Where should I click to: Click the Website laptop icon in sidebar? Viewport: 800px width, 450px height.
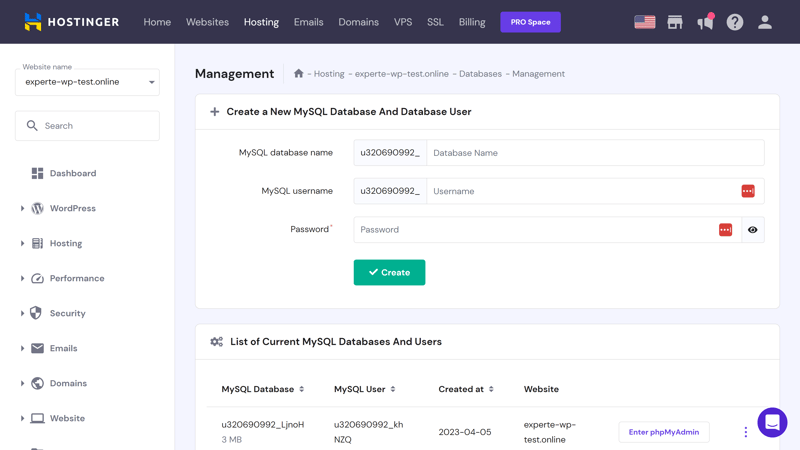37,418
